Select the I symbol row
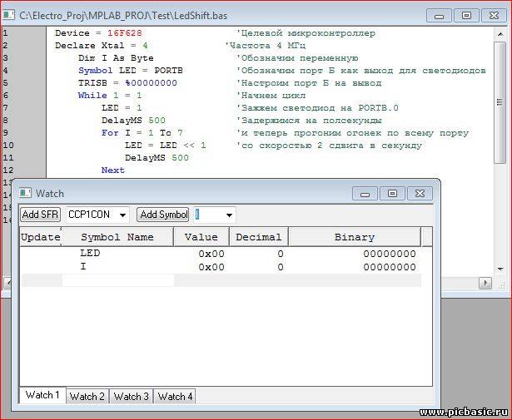Screen dimensions: 512x420 pos(221,267)
